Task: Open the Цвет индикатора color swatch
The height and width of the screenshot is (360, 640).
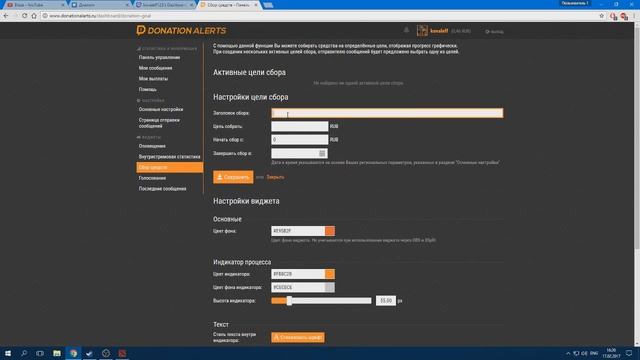Action: click(330, 274)
